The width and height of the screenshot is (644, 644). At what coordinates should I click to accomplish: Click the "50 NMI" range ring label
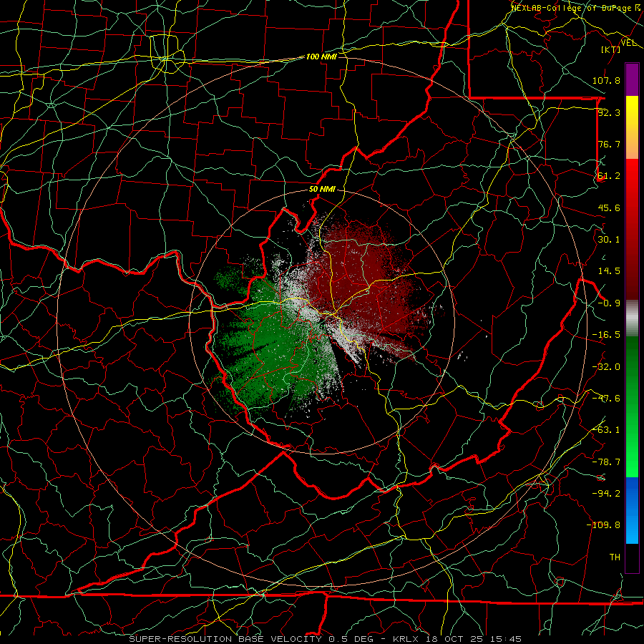[322, 190]
